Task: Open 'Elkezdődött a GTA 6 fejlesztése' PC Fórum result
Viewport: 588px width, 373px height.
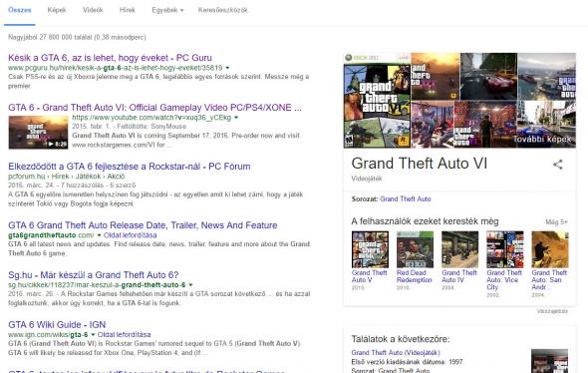Action: click(x=129, y=167)
